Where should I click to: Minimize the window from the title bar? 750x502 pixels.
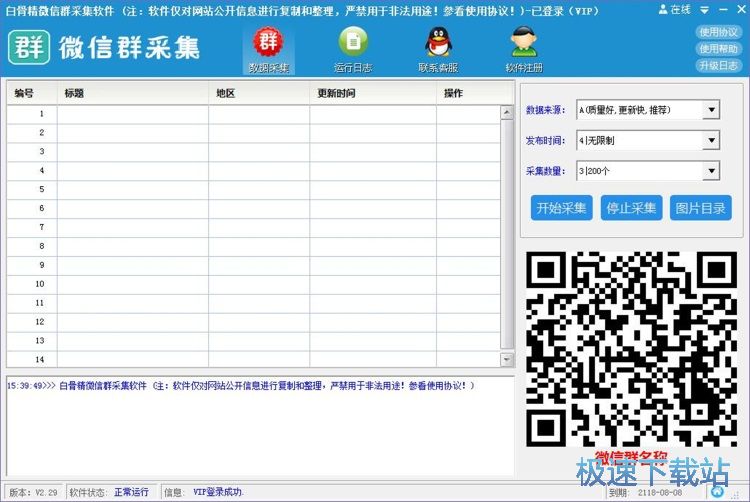coord(723,10)
